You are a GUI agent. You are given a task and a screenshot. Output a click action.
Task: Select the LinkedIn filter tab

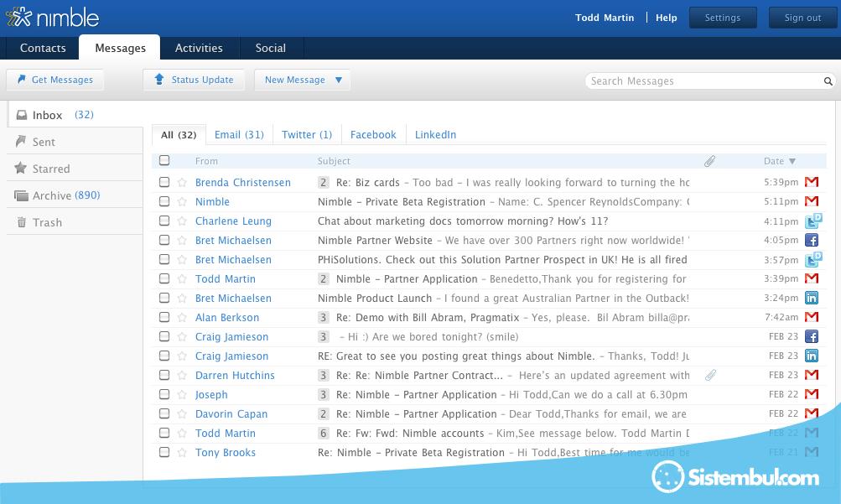pyautogui.click(x=435, y=134)
